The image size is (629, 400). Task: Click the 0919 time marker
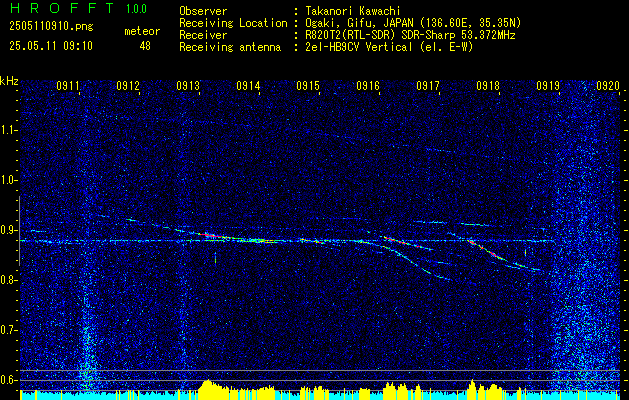click(548, 85)
